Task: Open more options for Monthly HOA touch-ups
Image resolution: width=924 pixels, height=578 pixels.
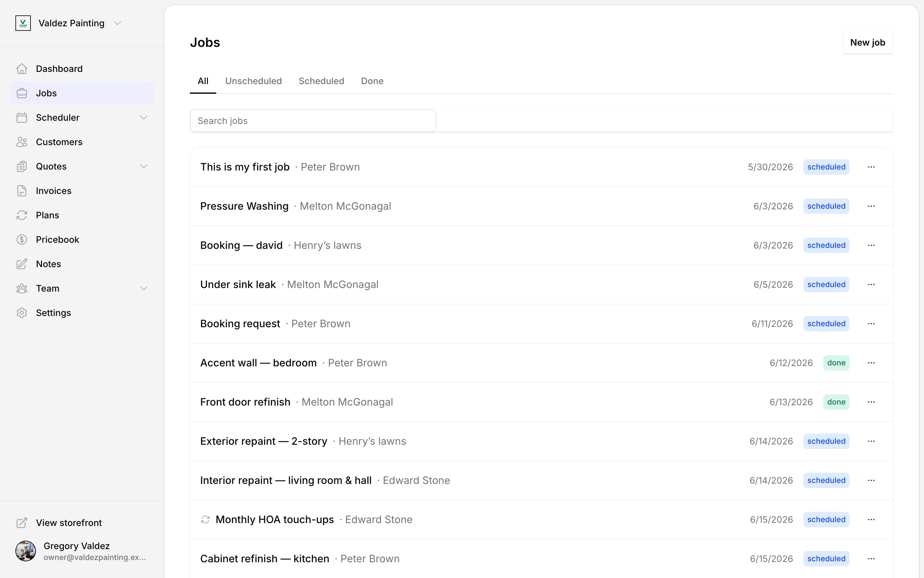Action: click(871, 520)
